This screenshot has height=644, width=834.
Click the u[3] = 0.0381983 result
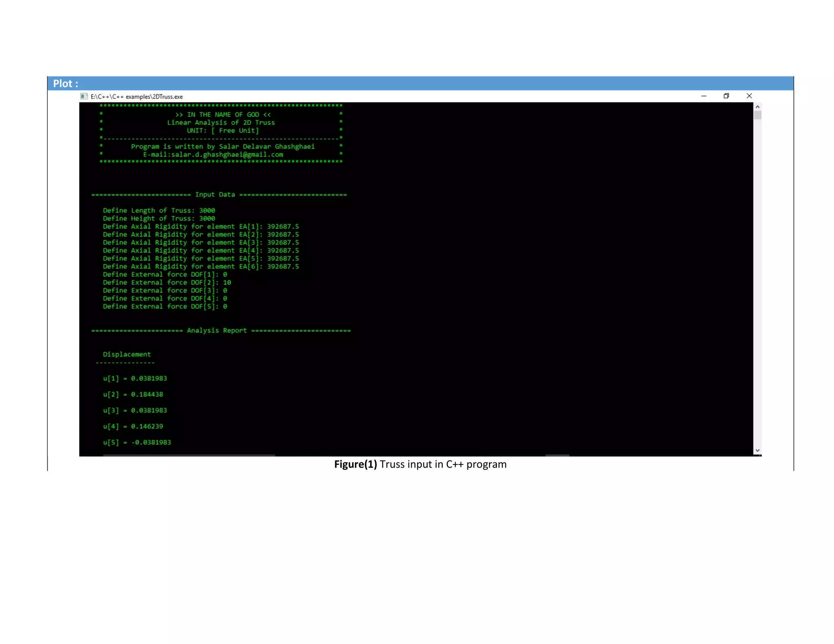pyautogui.click(x=135, y=410)
